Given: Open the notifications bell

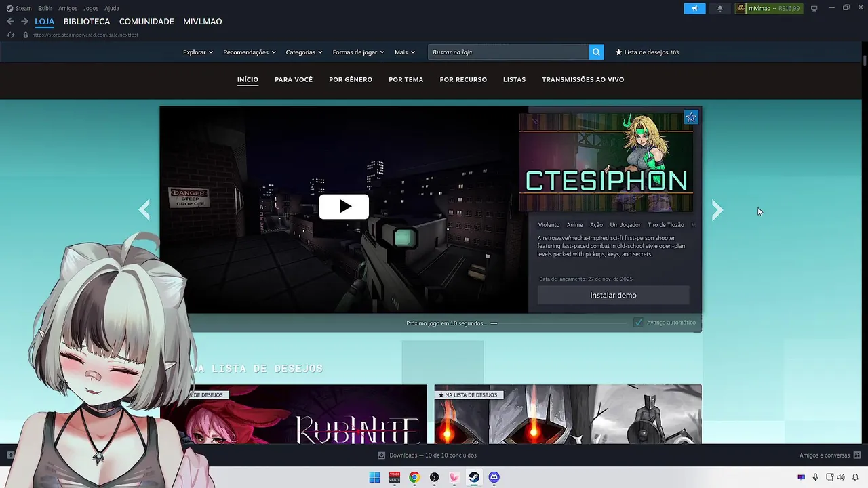Looking at the screenshot, I should 720,9.
